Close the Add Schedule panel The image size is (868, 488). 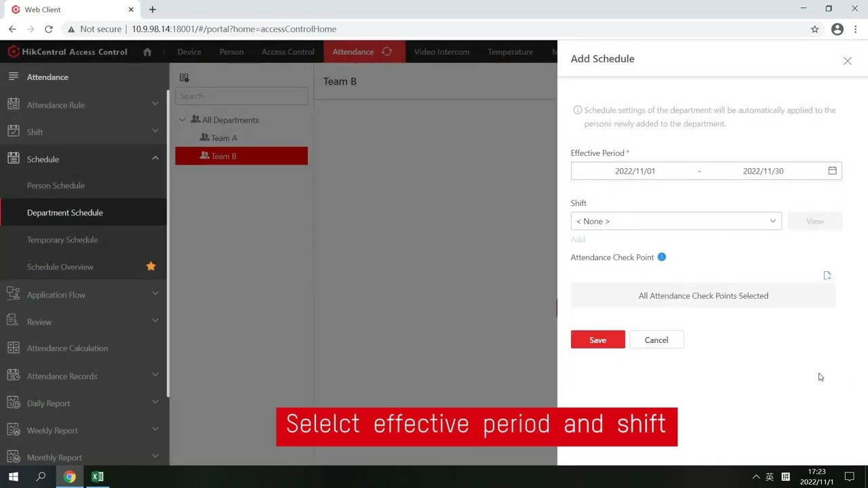point(848,61)
